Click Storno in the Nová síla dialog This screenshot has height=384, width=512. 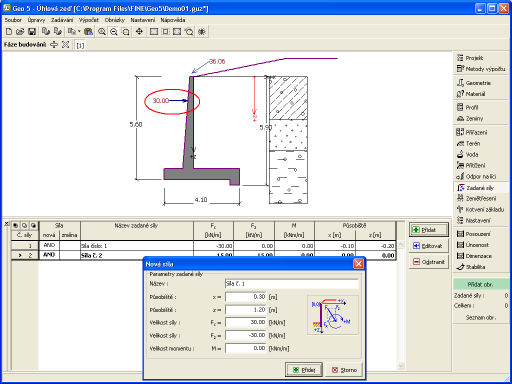[344, 370]
